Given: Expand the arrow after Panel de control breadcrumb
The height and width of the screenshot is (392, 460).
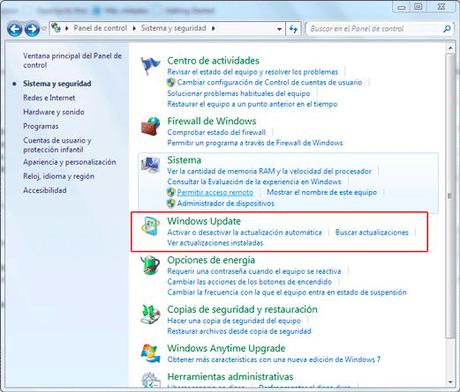Looking at the screenshot, I should tap(134, 28).
